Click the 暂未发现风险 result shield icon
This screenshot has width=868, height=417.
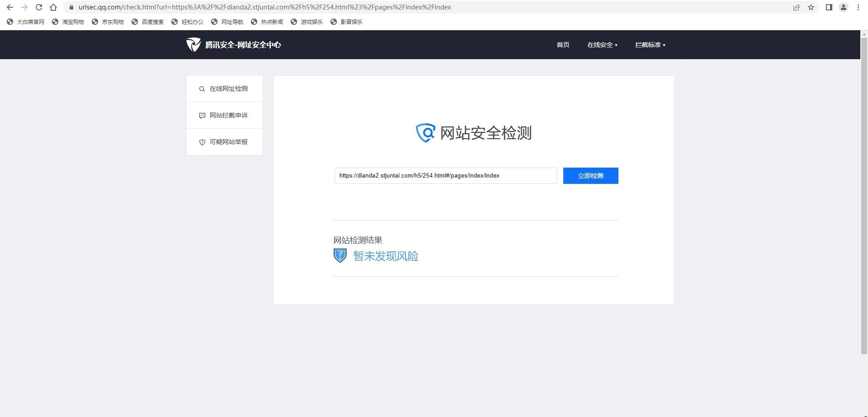click(x=340, y=256)
